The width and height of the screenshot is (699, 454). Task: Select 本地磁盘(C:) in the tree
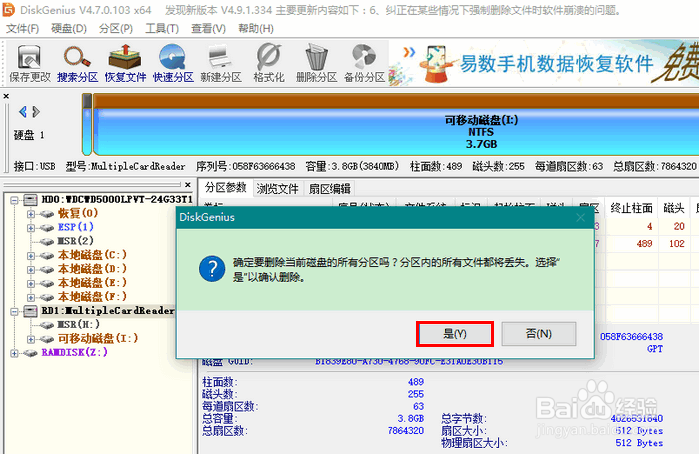pos(92,255)
